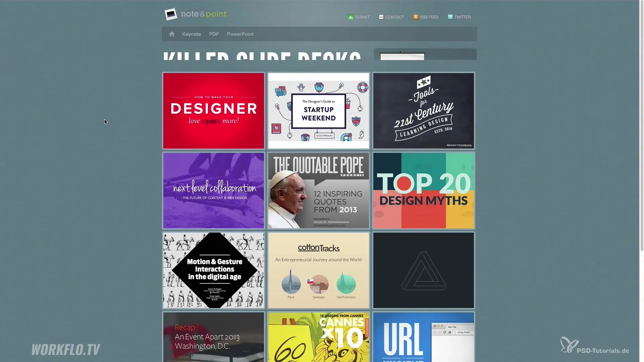Open the yellow Cannes x10 lessons deck
Image resolution: width=644 pixels, height=362 pixels.
pyautogui.click(x=319, y=337)
